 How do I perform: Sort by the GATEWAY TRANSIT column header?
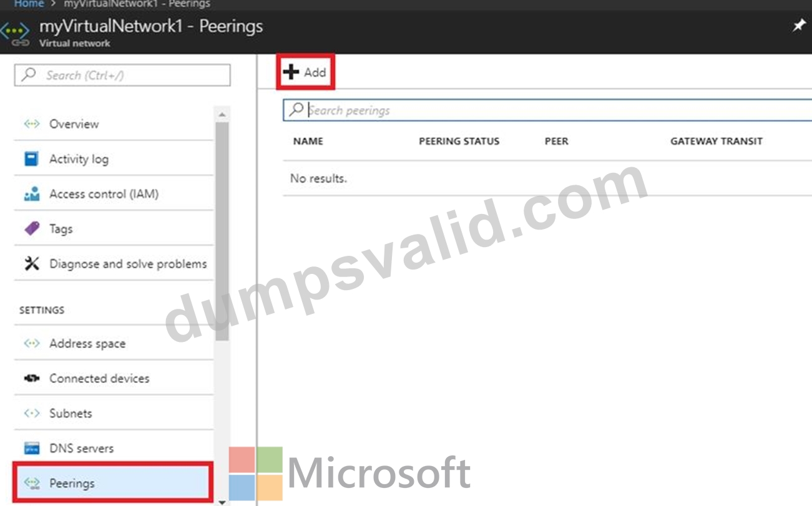click(717, 141)
